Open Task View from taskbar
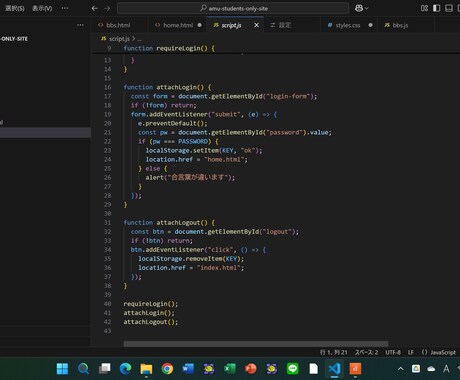 coord(105,368)
